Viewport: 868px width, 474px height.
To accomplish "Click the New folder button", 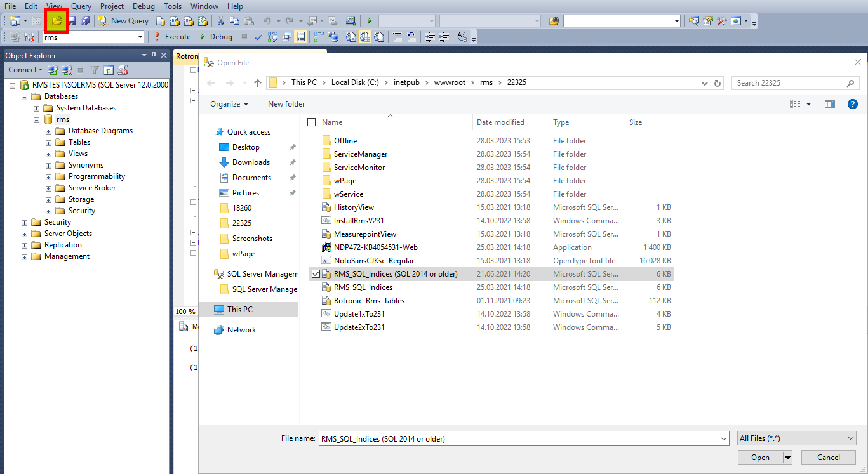I will tap(286, 104).
